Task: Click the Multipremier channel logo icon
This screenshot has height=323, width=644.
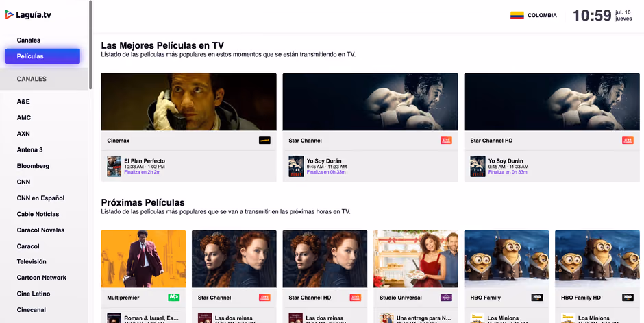Action: point(174,298)
